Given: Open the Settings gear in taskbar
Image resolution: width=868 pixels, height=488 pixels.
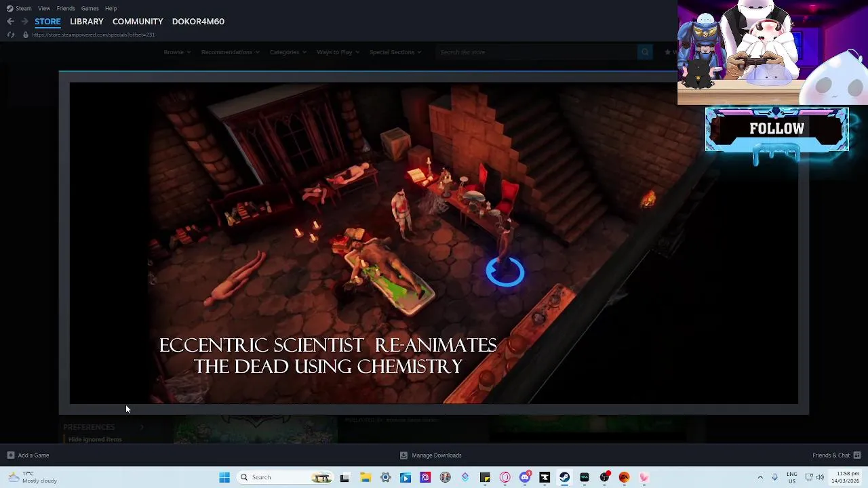Looking at the screenshot, I should click(385, 477).
